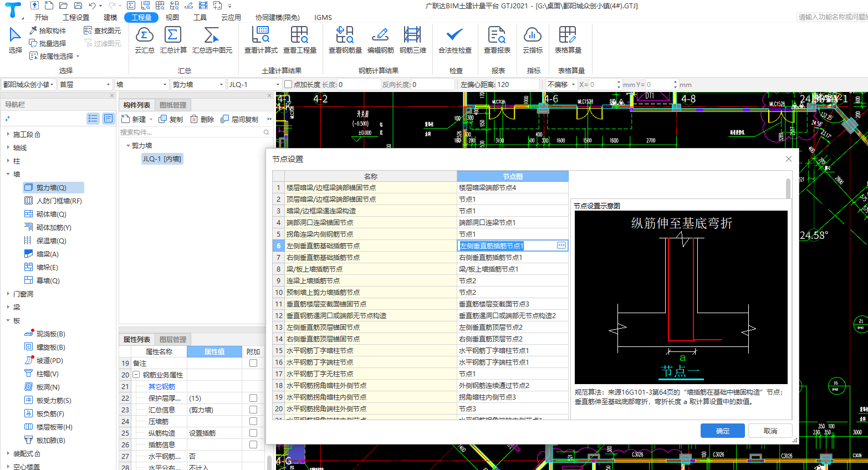Screen dimensions: 868x470
Task: Switch to 图纸管理 tab beside 构件列表
Action: [x=173, y=105]
